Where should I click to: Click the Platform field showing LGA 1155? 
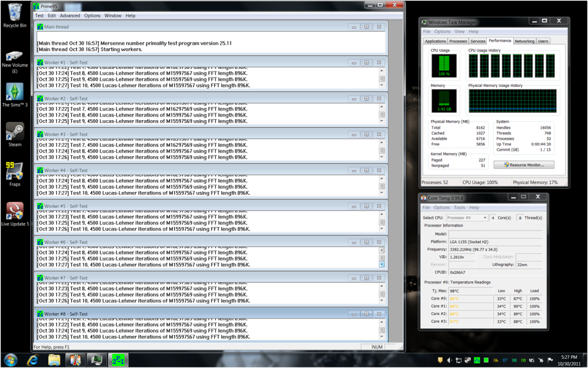pyautogui.click(x=495, y=242)
